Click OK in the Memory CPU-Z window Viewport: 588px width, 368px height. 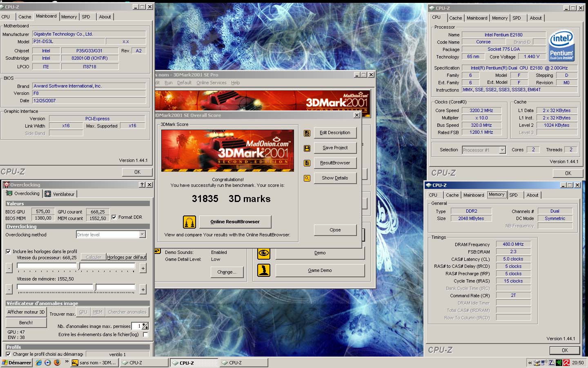pyautogui.click(x=565, y=350)
